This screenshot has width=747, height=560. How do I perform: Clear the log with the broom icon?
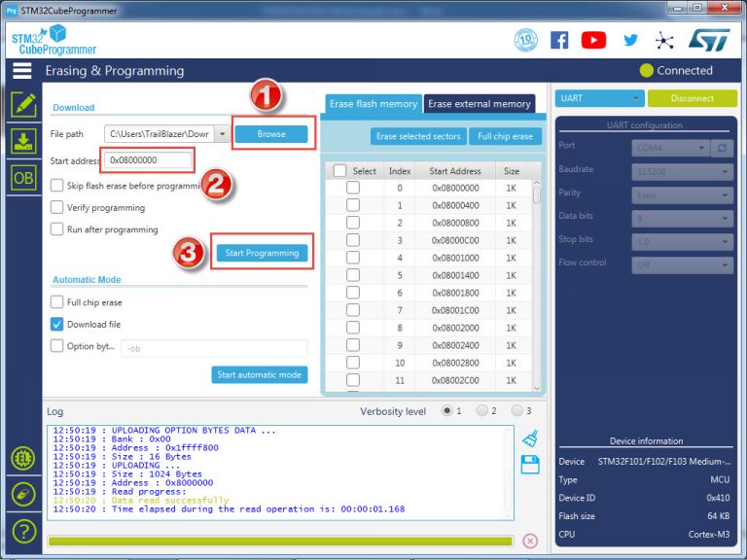tap(530, 438)
